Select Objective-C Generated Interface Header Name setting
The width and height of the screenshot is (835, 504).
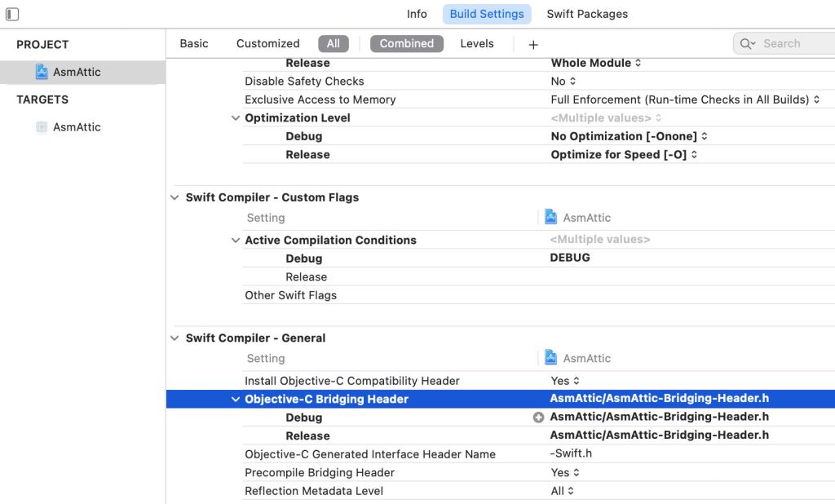tap(370, 454)
